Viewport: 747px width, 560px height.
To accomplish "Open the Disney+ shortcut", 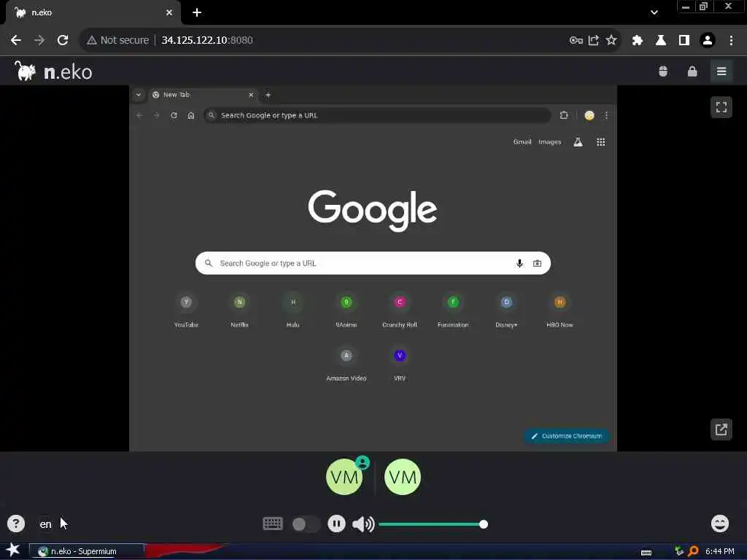I will pos(506,311).
